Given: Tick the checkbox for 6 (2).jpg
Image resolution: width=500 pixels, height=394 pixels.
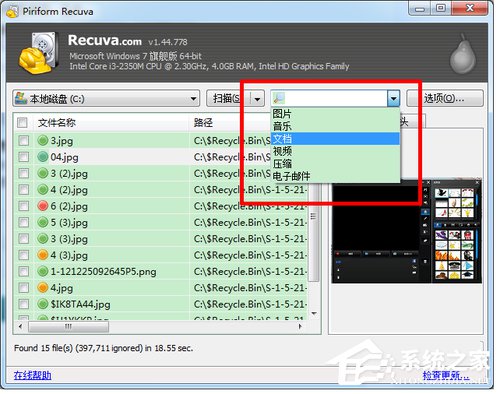Looking at the screenshot, I should point(24,206).
